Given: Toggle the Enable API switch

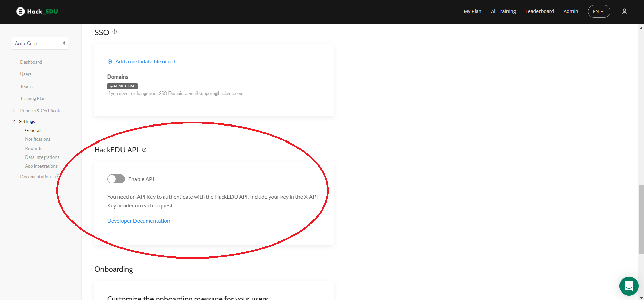Looking at the screenshot, I should (x=116, y=179).
